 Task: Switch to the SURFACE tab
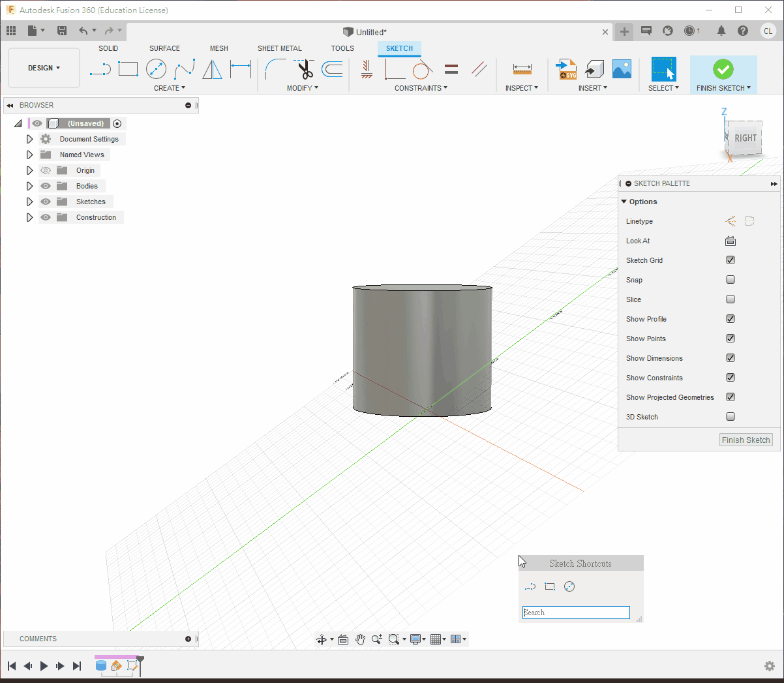pos(164,48)
